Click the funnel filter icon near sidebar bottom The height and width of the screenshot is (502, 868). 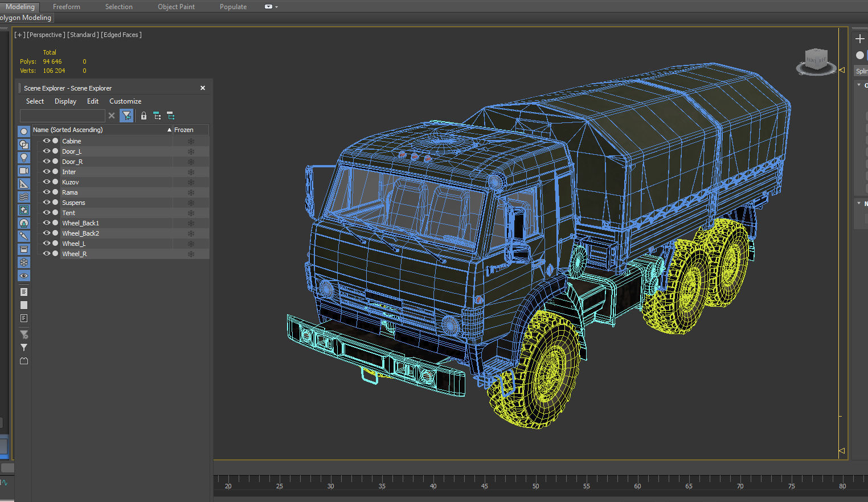click(24, 347)
